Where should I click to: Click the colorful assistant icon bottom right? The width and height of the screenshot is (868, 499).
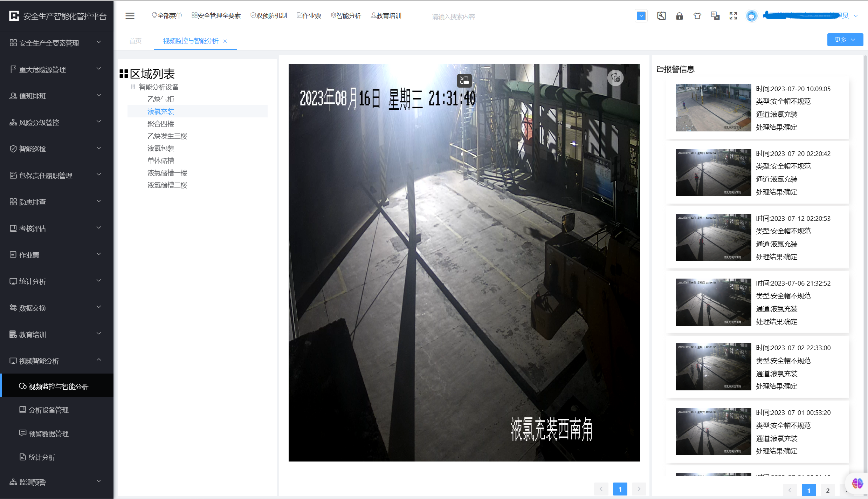(x=857, y=483)
